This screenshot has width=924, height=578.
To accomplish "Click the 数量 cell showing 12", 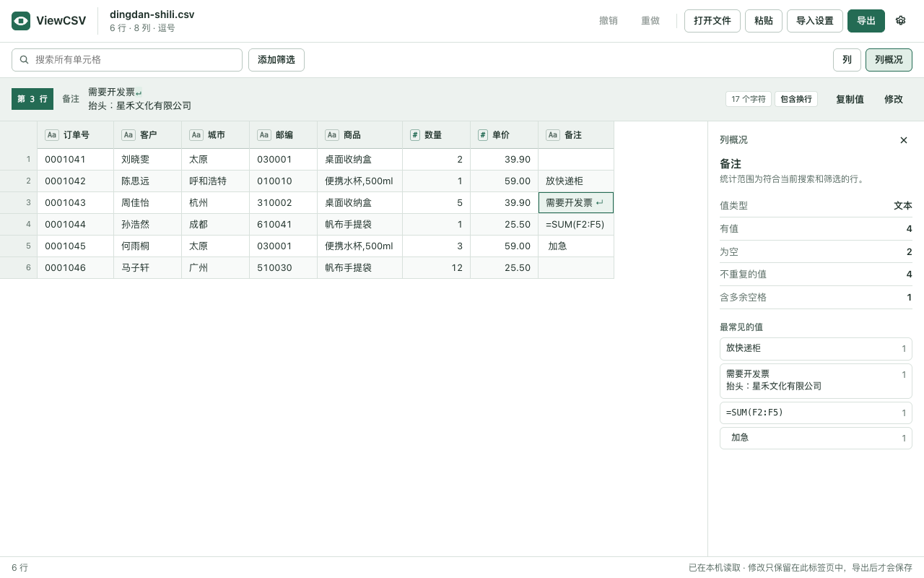I will click(x=436, y=268).
